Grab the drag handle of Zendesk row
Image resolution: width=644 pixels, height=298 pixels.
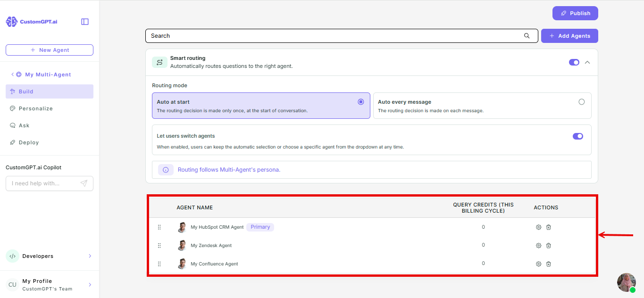(159, 246)
